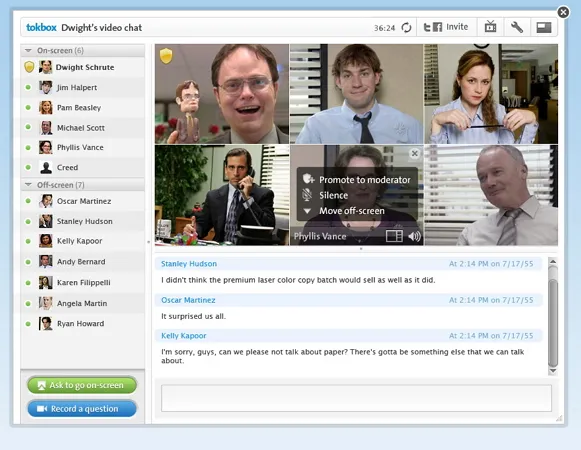Select Creed in participant list
Image resolution: width=581 pixels, height=450 pixels.
click(x=83, y=168)
